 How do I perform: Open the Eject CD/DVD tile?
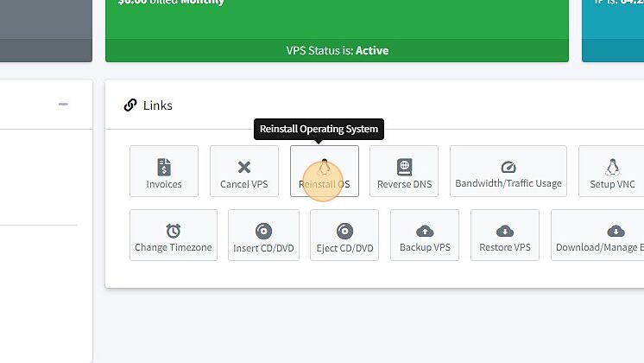coord(344,235)
